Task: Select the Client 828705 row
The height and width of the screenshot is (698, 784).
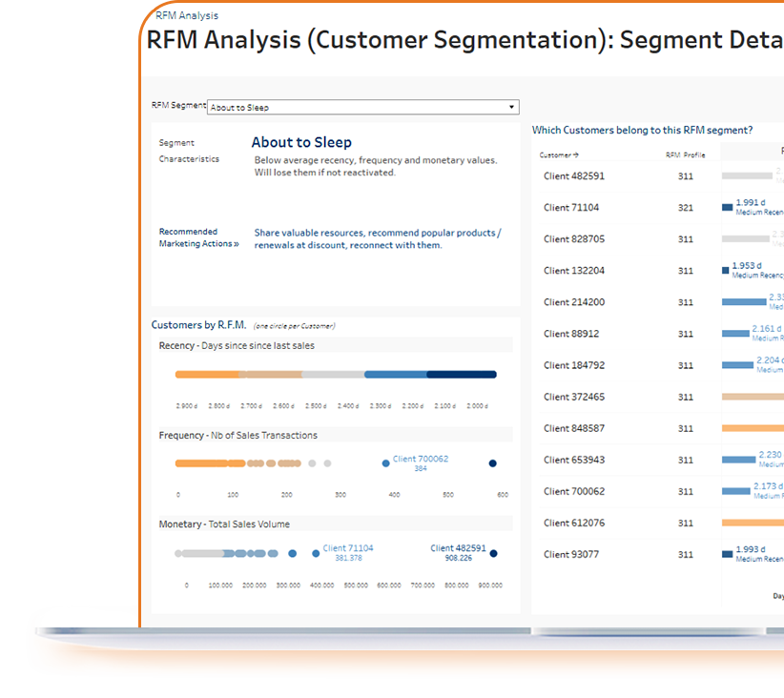Action: [573, 238]
